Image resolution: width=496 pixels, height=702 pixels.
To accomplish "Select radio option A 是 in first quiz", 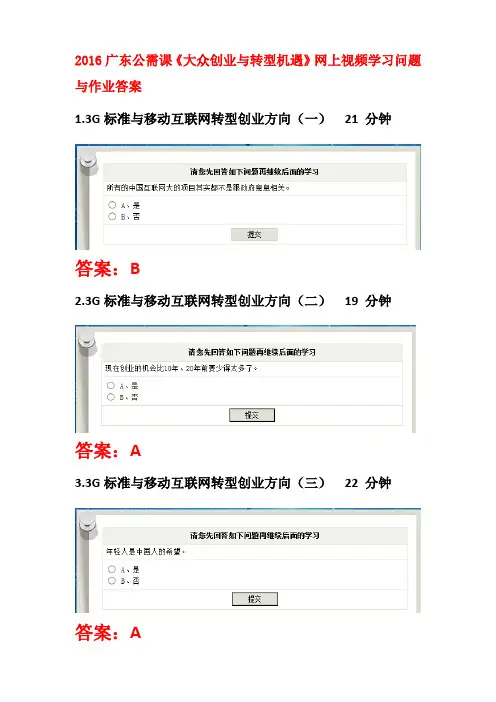I will pyautogui.click(x=112, y=205).
